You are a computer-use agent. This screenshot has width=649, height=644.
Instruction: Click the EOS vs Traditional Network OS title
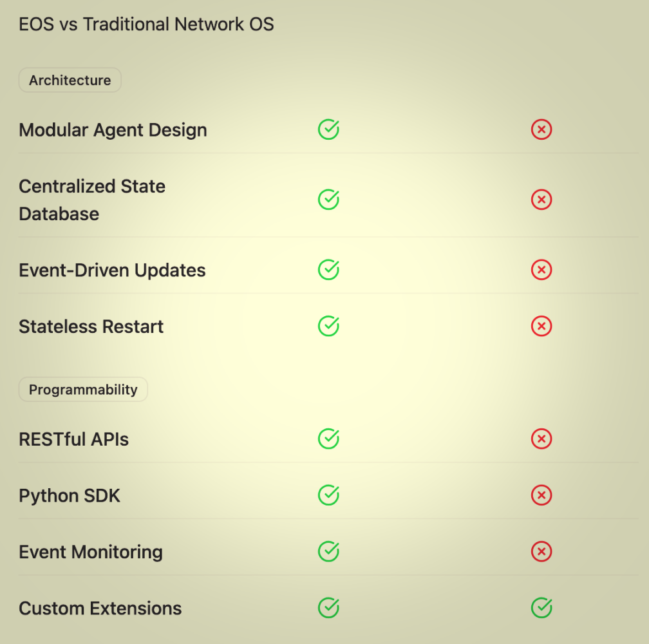pyautogui.click(x=146, y=24)
